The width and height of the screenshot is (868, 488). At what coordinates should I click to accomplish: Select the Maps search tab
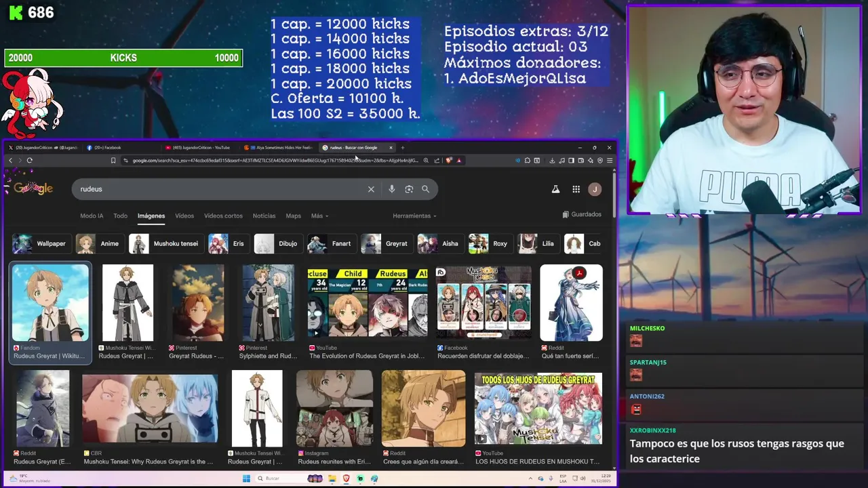click(x=293, y=216)
